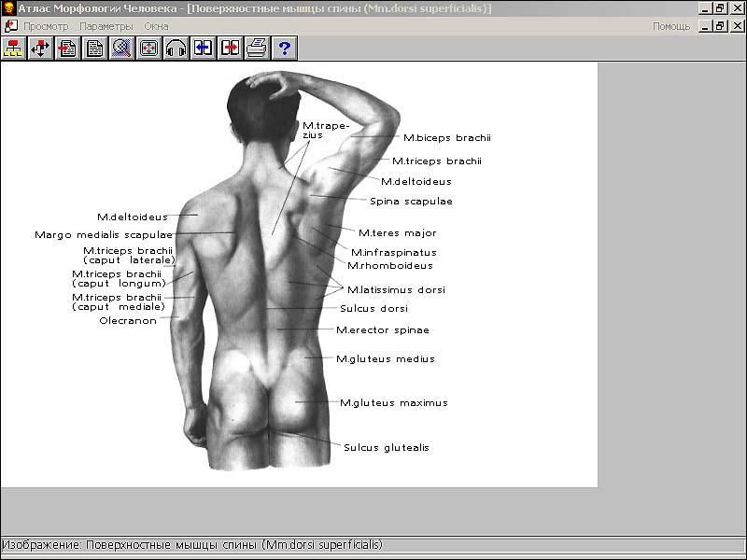The width and height of the screenshot is (747, 560).
Task: Click the document icon left of Просмотр
Action: point(10,26)
